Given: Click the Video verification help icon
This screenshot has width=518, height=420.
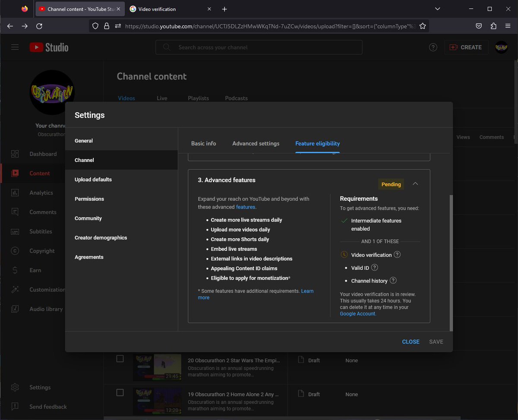Looking at the screenshot, I should pos(397,255).
